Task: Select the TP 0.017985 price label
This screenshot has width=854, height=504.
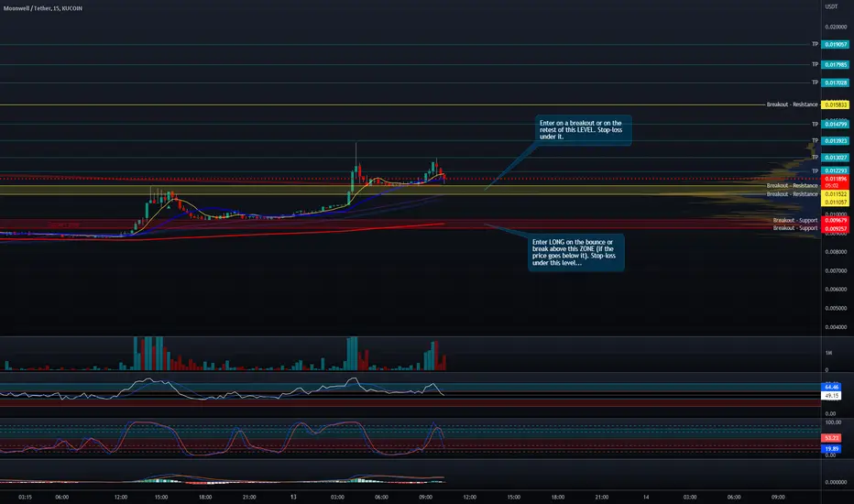Action: point(835,65)
